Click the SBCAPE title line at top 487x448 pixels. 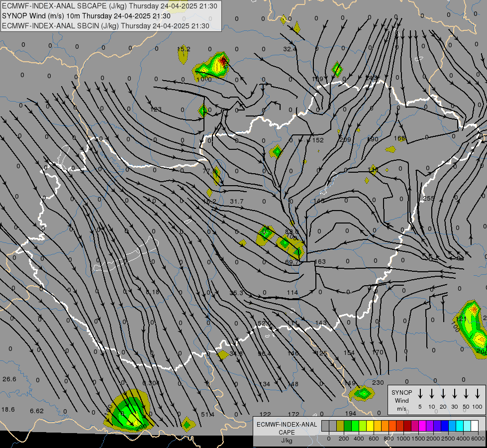click(x=109, y=6)
